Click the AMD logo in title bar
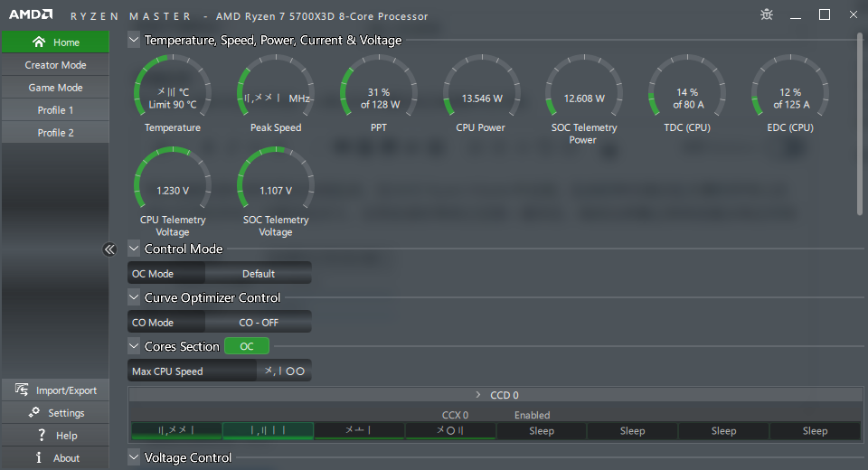This screenshot has width=868, height=470. tap(31, 15)
